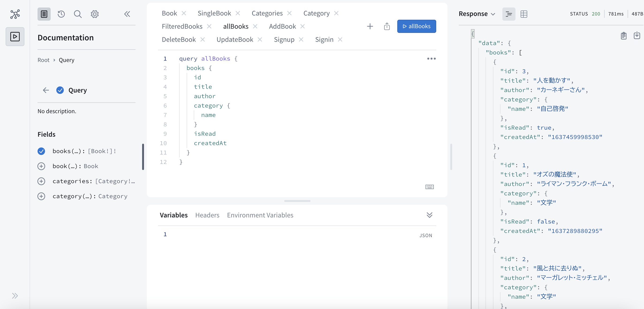This screenshot has width=644, height=309.
Task: Open the Apollo graph logo home
Action: click(15, 14)
